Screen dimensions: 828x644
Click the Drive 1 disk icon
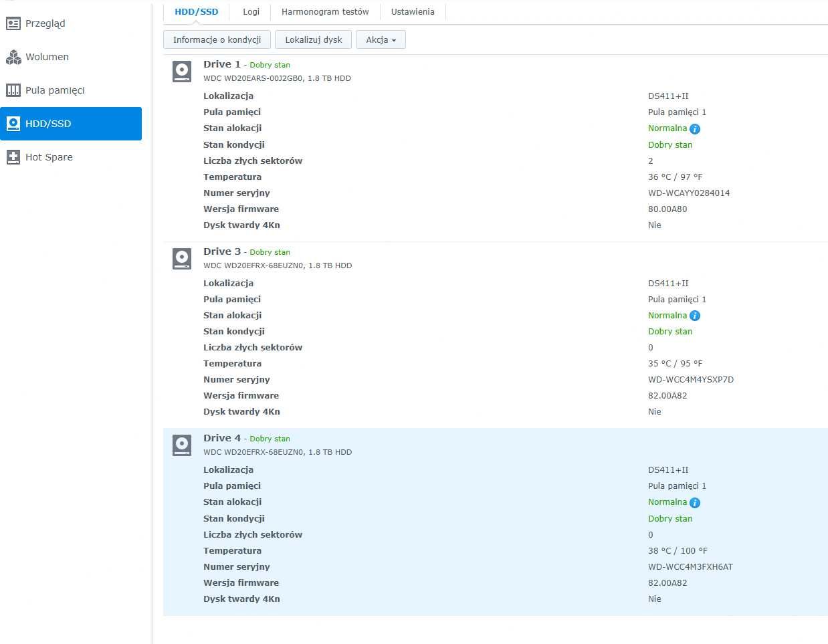182,71
